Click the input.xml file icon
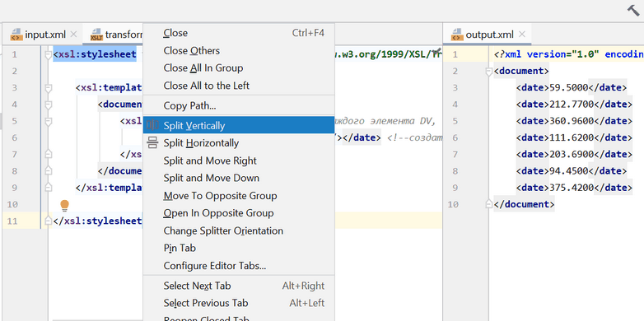This screenshot has width=644, height=321. tap(16, 35)
